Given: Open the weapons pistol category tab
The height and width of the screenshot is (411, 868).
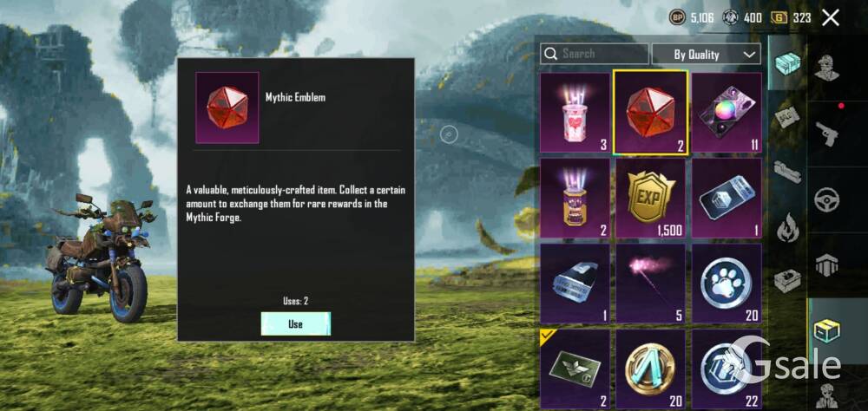Looking at the screenshot, I should click(826, 134).
